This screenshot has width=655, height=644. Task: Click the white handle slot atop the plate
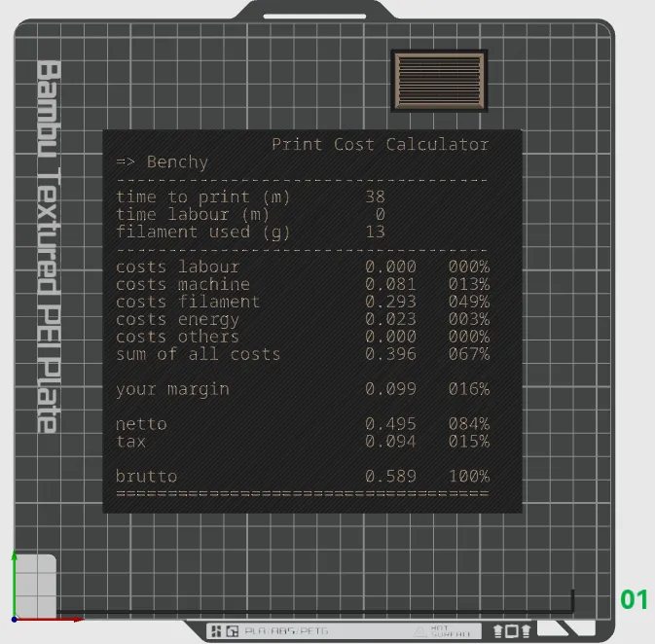tap(314, 17)
